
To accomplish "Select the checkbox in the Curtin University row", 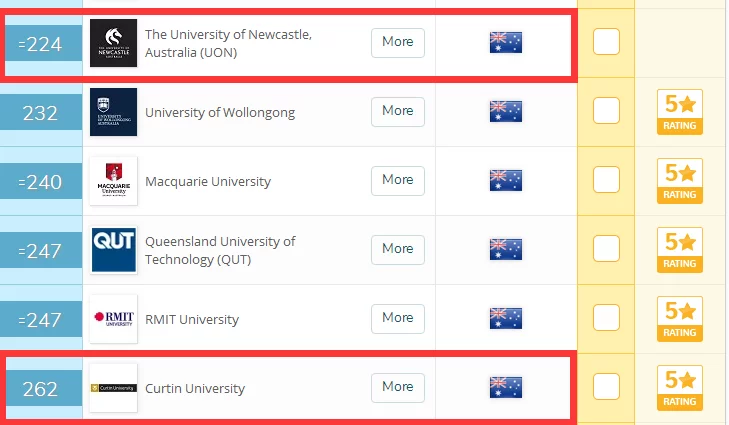I will pyautogui.click(x=606, y=388).
